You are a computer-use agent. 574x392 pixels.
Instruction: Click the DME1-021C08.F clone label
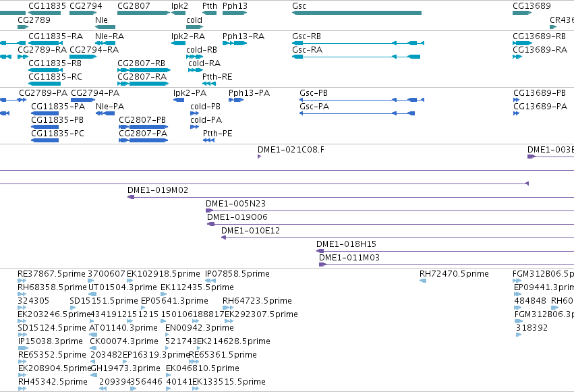pyautogui.click(x=291, y=149)
